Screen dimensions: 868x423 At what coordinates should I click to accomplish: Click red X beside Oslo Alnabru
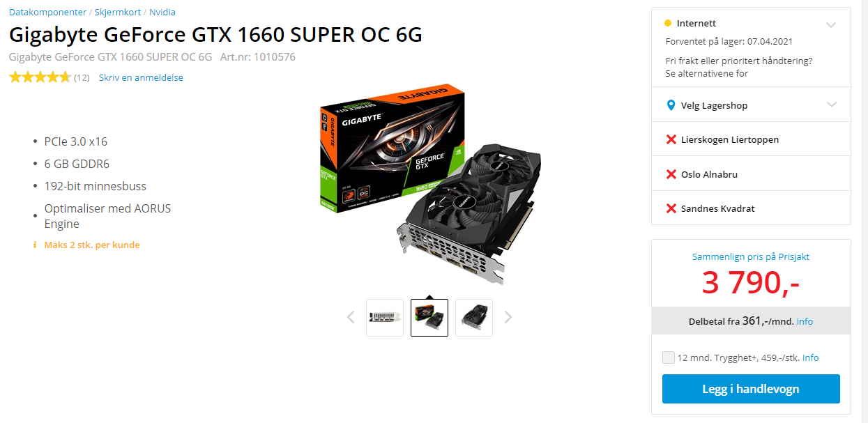pyautogui.click(x=671, y=174)
